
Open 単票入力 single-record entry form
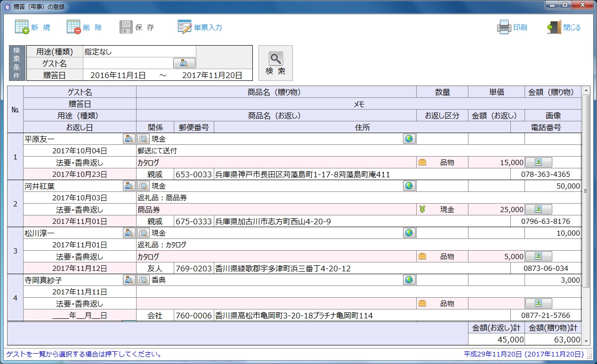point(185,27)
